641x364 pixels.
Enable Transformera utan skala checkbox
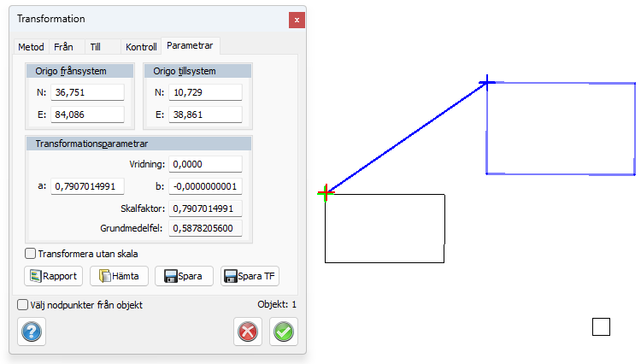(31, 253)
